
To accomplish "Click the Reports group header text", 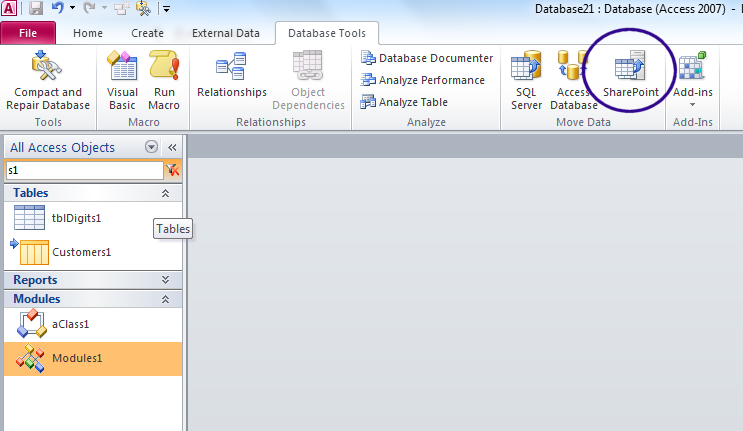I will click(35, 280).
